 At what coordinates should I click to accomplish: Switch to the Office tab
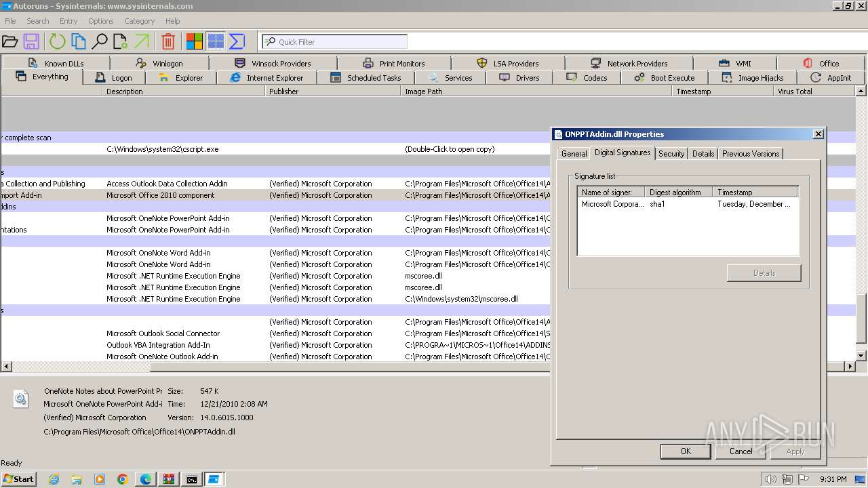(x=821, y=63)
